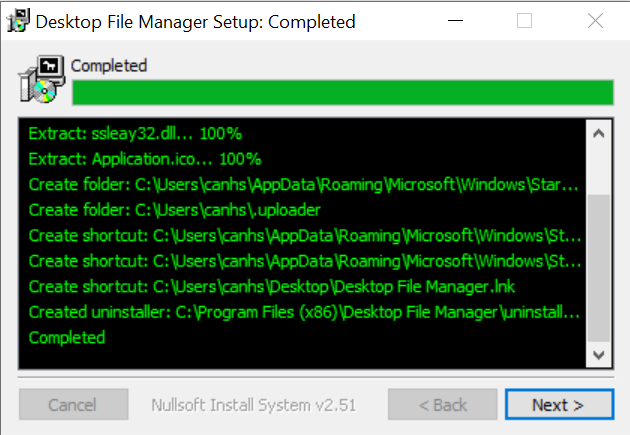Image resolution: width=630 pixels, height=435 pixels.
Task: Select the final Completed line in the log
Action: coord(67,338)
